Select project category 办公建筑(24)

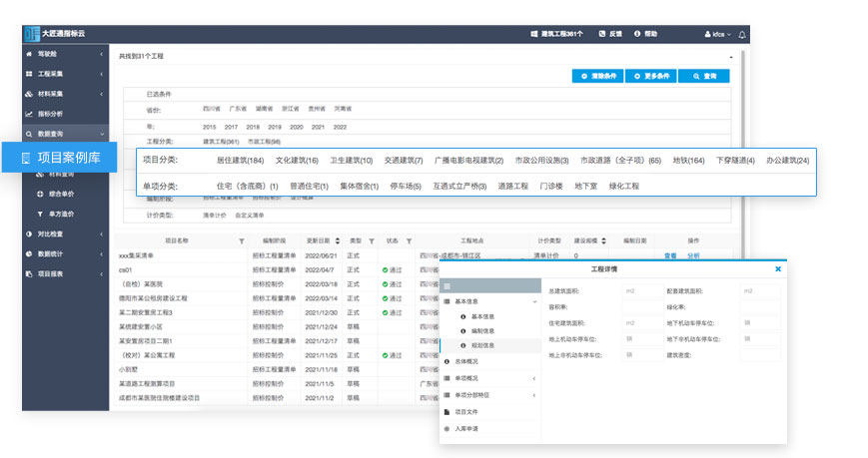(x=788, y=161)
